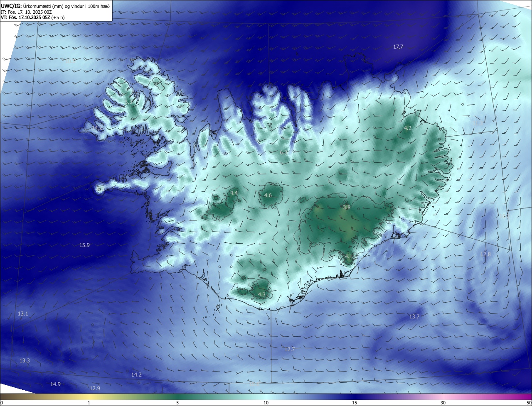Click the 3.8 value on Vatnajökull

[347, 207]
